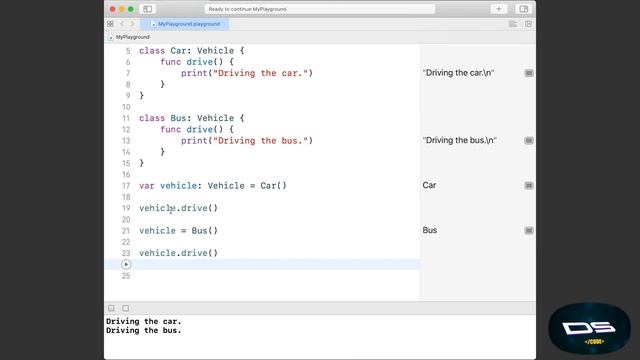Click the green zoom window button
The width and height of the screenshot is (640, 360).
pyautogui.click(x=131, y=9)
